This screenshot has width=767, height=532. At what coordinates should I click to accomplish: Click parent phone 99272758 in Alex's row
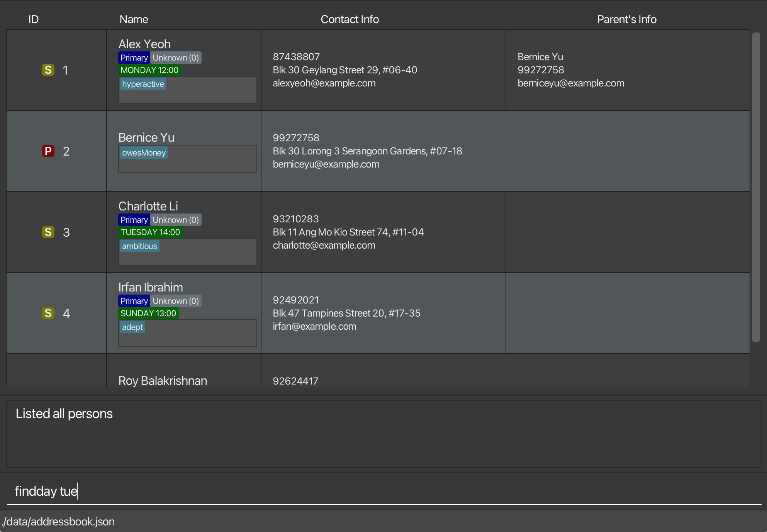541,70
